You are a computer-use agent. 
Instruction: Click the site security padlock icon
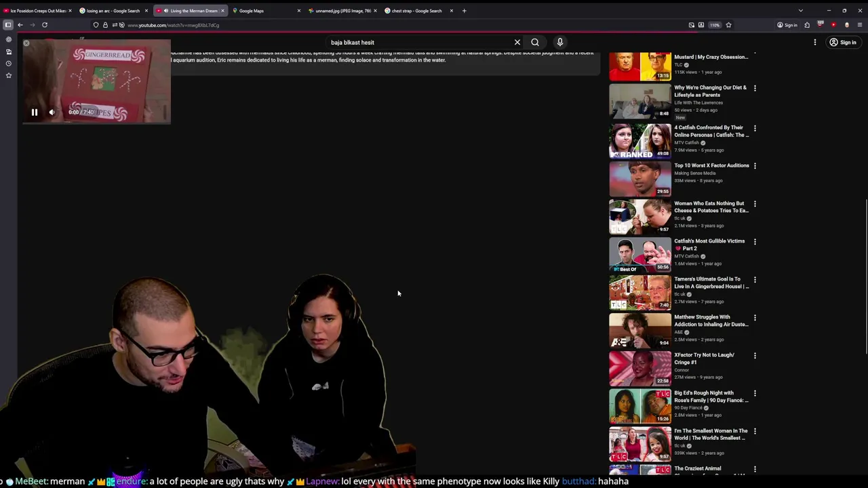105,25
